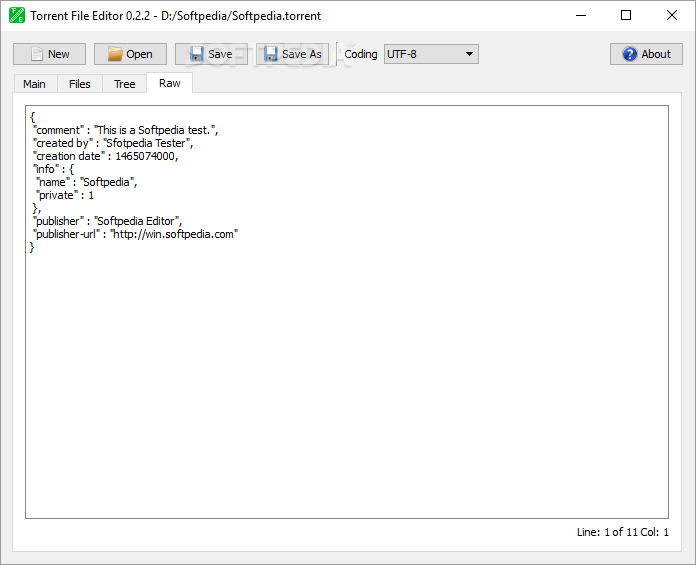Click the New file page icon
Screen dimensions: 696x565
(x=37, y=54)
